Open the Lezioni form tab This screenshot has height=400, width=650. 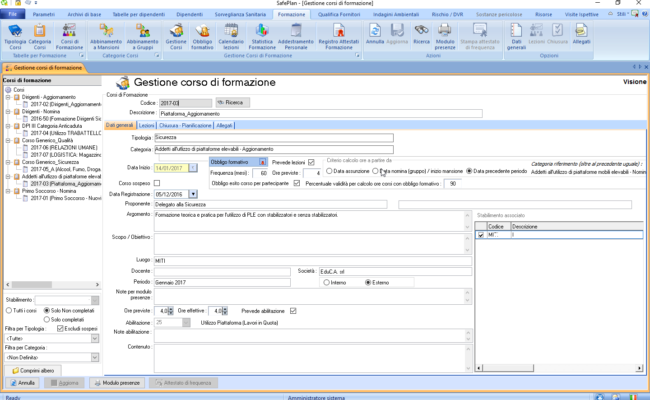coord(146,125)
